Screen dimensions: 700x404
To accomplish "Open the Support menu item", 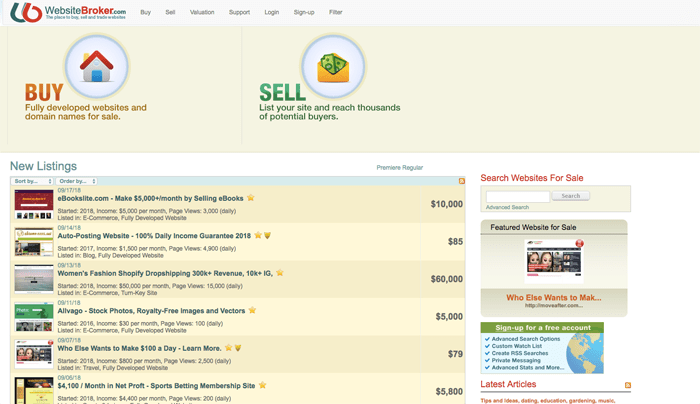I will coord(239,12).
